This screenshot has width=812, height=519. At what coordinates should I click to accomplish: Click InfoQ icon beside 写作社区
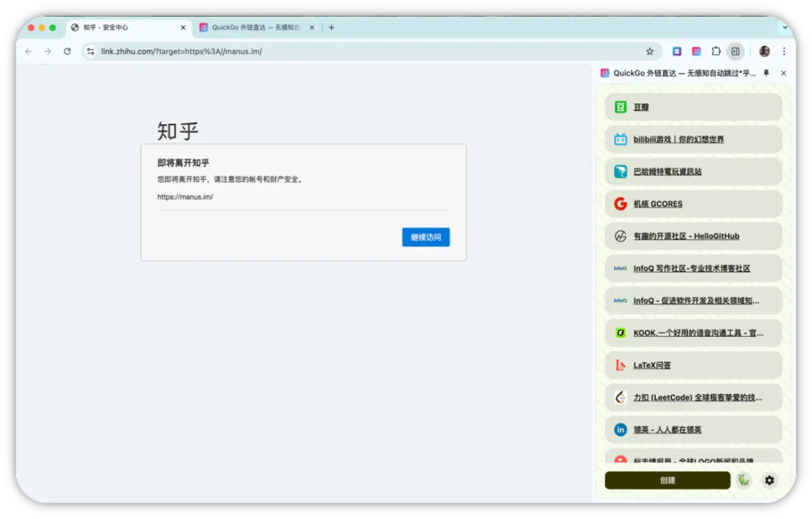tap(620, 269)
